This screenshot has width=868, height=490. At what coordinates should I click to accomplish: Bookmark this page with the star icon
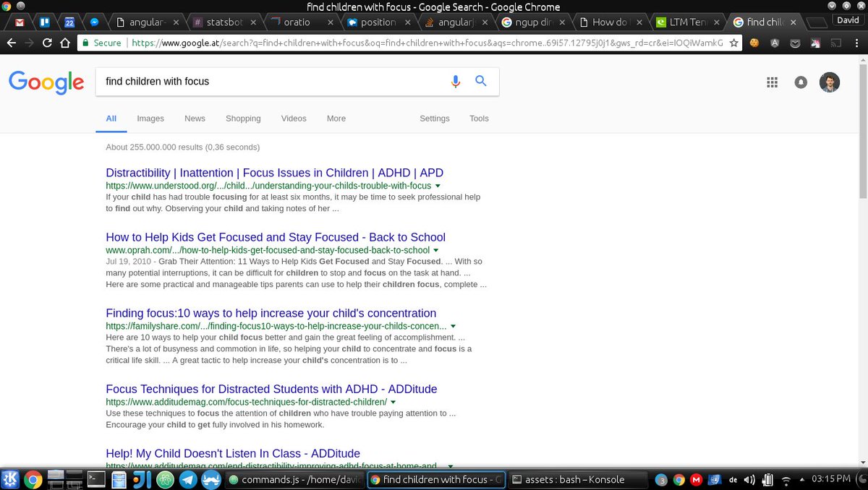[x=734, y=43]
